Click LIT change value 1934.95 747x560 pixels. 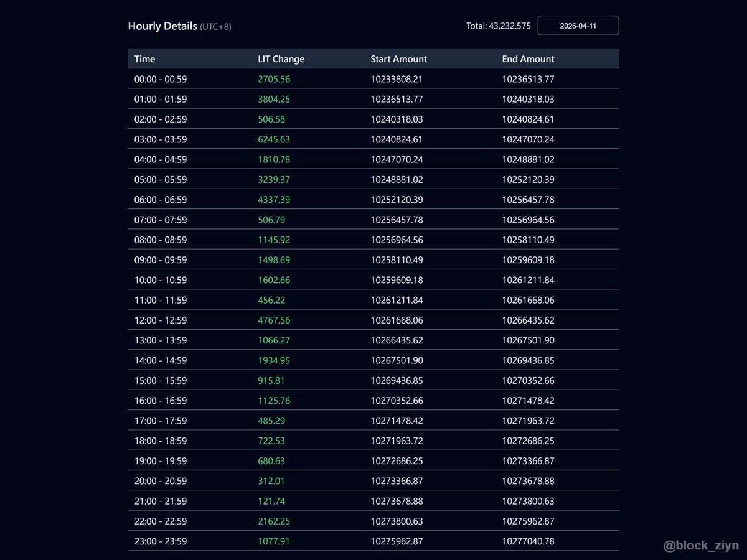pos(274,360)
